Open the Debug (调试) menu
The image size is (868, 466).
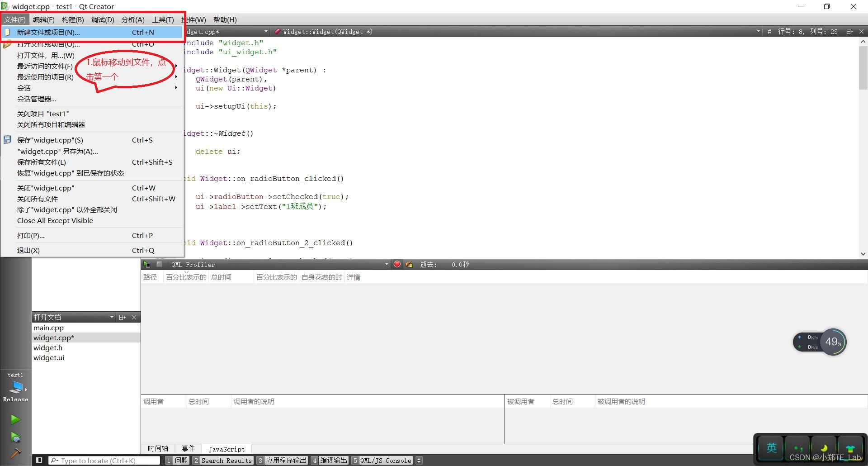coord(103,19)
